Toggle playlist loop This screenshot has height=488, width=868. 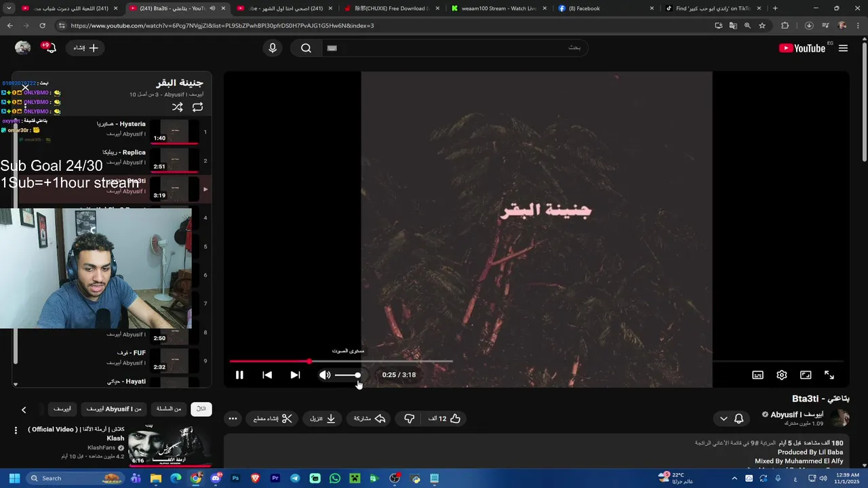198,107
